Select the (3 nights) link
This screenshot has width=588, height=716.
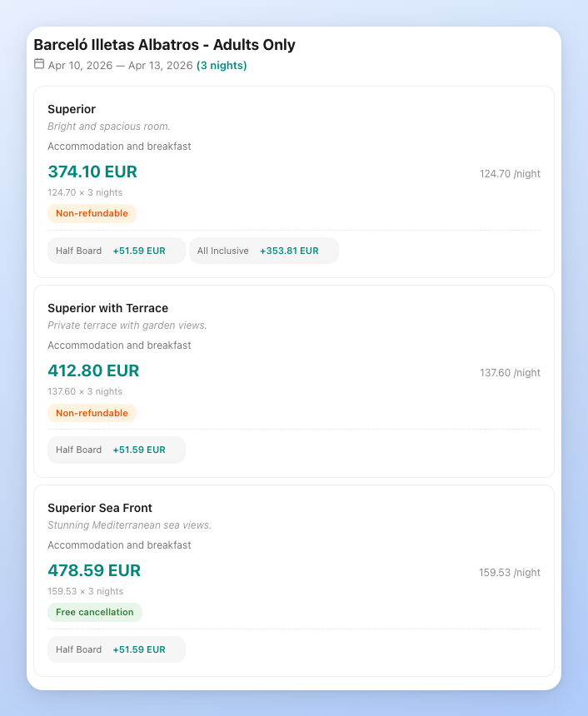[222, 64]
